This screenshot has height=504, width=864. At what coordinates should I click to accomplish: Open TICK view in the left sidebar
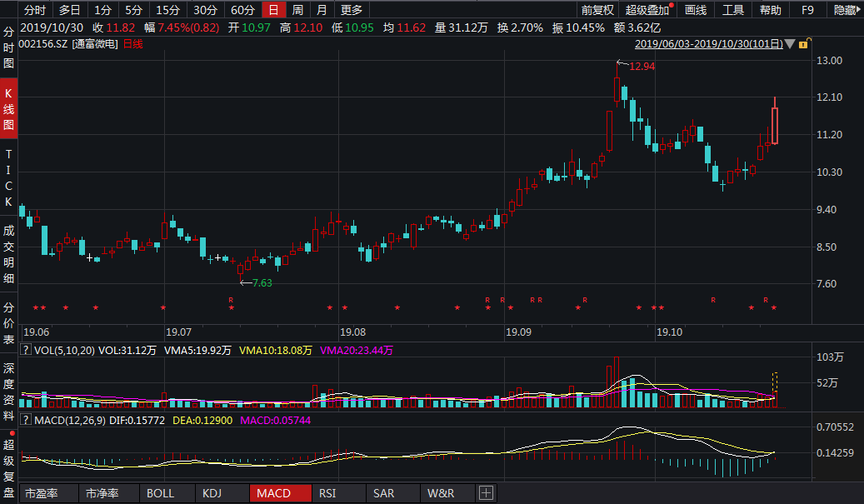pos(8,178)
